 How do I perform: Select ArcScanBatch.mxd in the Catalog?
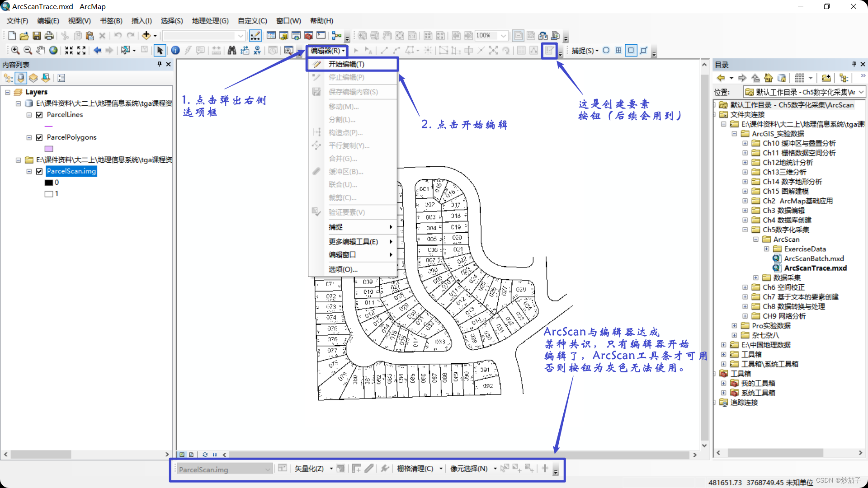tap(814, 258)
